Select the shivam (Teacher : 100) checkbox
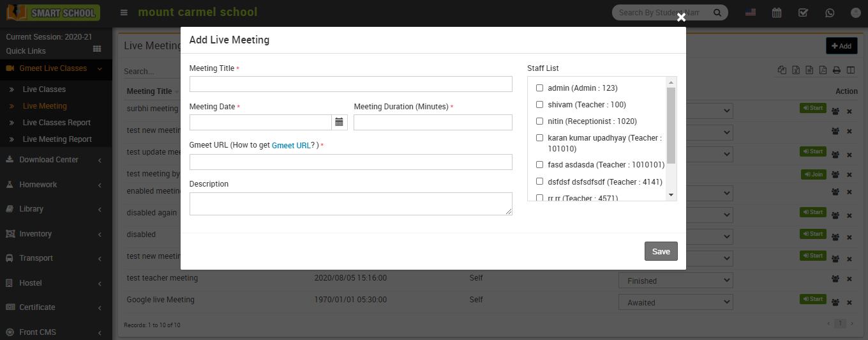Image resolution: width=868 pixels, height=340 pixels. point(539,105)
